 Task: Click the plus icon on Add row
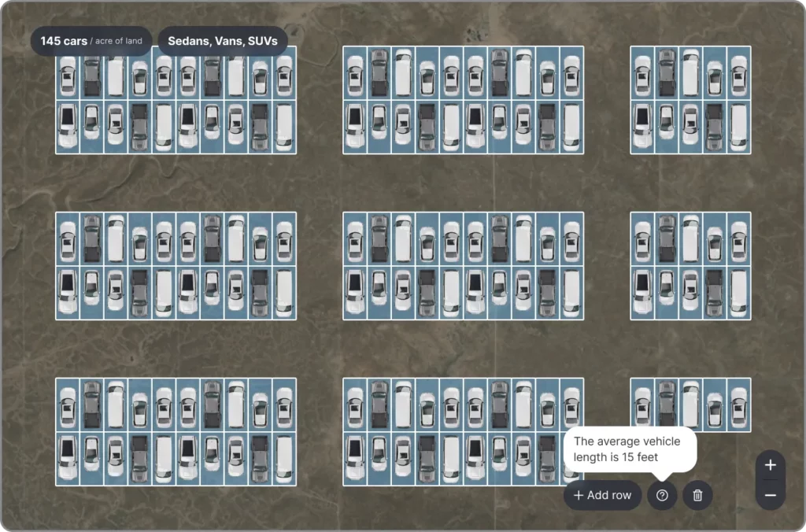coord(577,495)
